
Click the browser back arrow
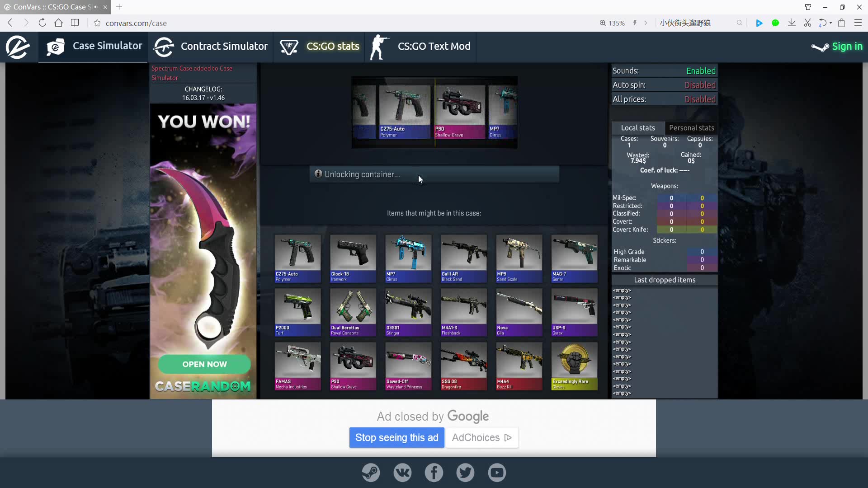point(10,23)
